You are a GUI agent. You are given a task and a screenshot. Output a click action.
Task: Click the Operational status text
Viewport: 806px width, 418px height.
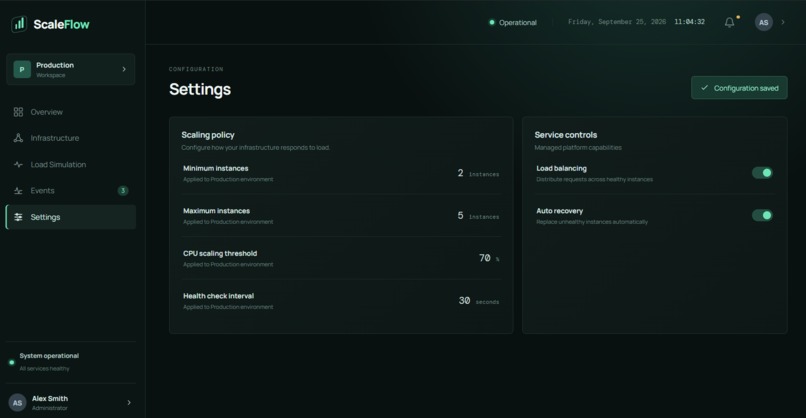tap(518, 23)
